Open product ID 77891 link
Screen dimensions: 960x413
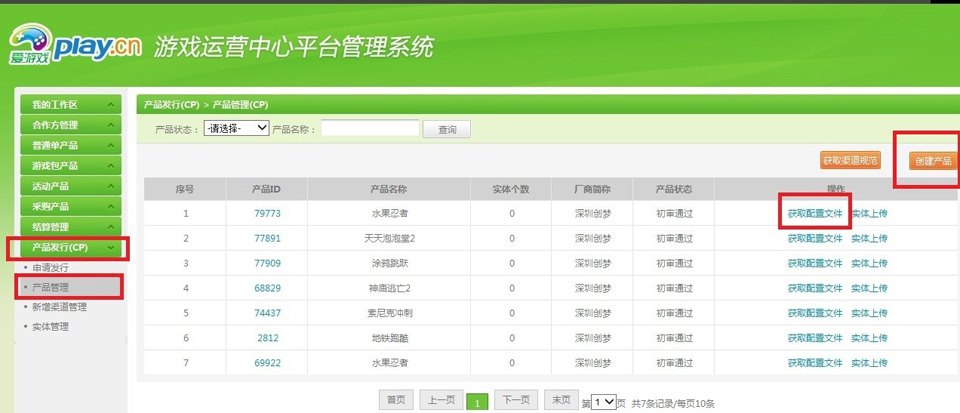point(268,239)
